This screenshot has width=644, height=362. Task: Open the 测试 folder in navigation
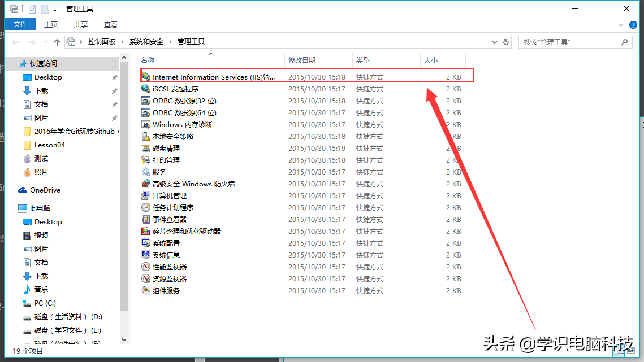tap(41, 159)
